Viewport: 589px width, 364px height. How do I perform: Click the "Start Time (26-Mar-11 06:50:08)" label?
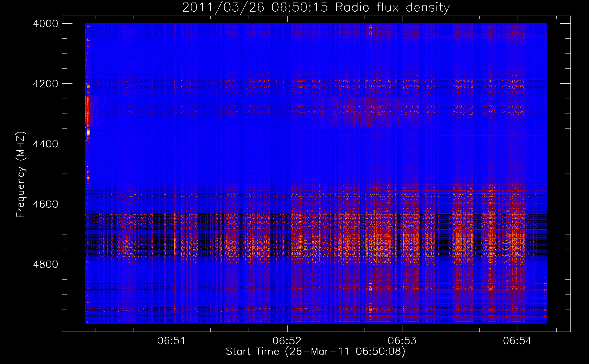point(316,352)
